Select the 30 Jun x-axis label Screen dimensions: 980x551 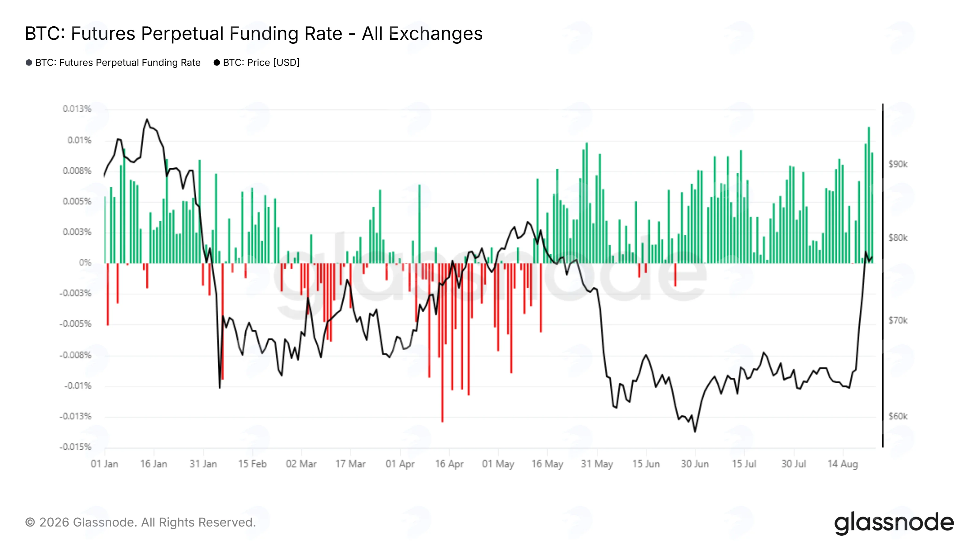[695, 464]
